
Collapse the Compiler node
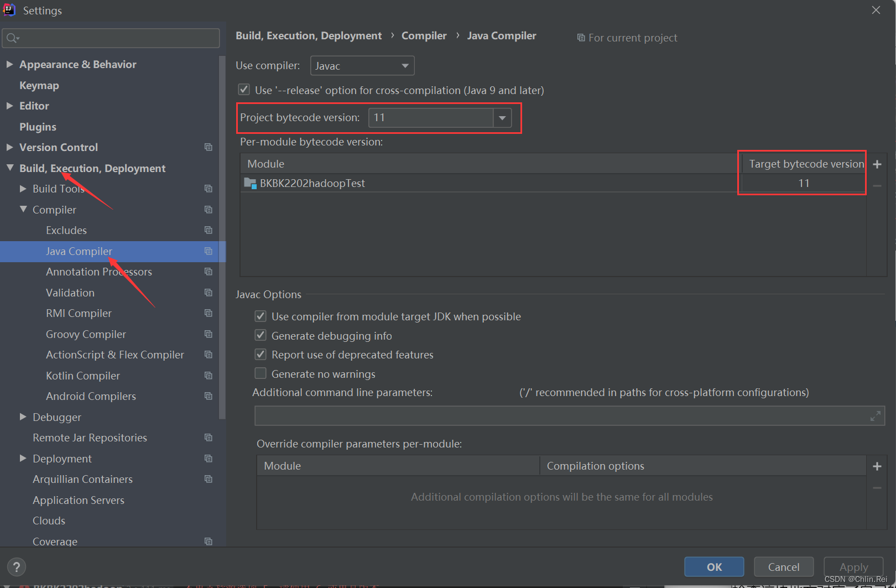23,209
